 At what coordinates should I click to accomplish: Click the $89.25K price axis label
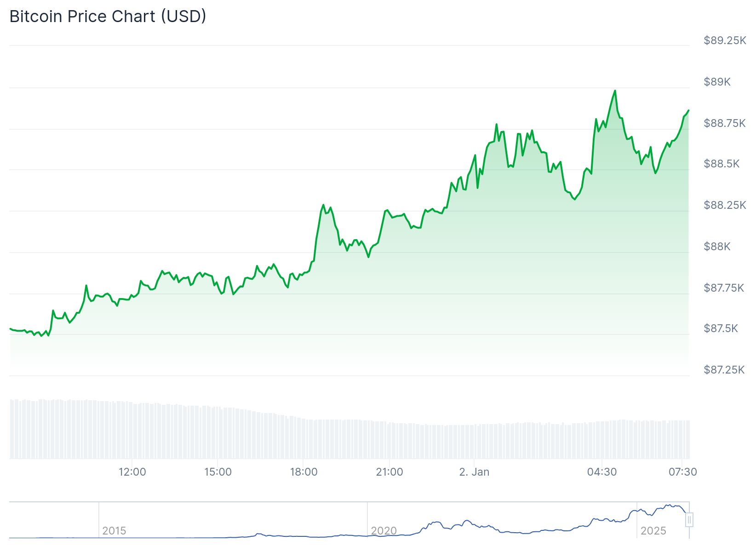coord(725,40)
